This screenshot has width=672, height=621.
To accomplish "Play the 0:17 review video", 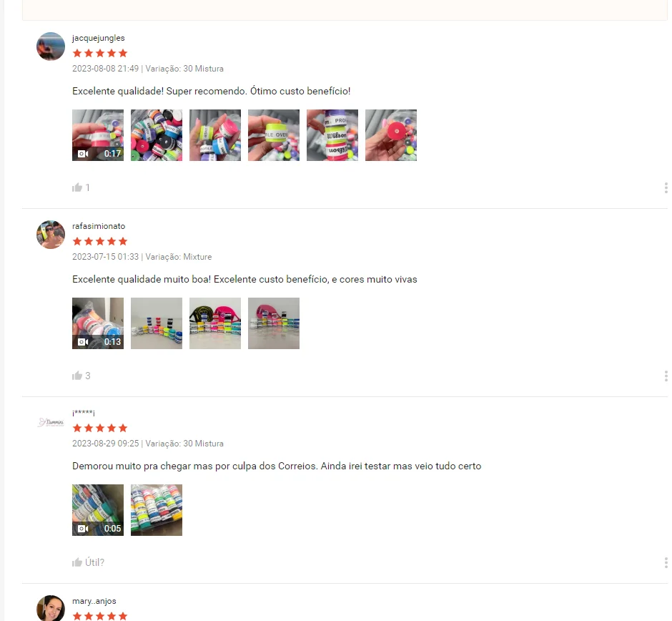I will [98, 135].
